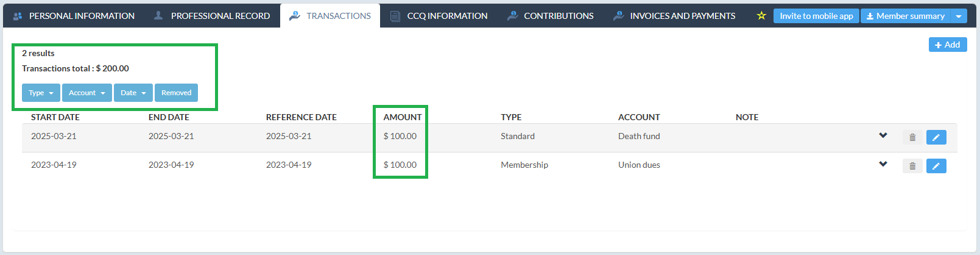980x255 pixels.
Task: Open the Date filter dropdown
Action: [x=133, y=93]
